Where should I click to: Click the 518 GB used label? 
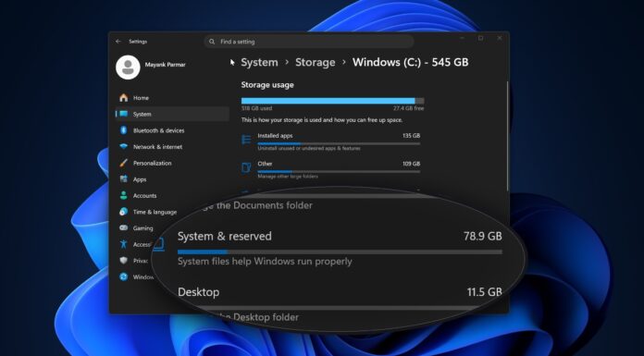256,108
